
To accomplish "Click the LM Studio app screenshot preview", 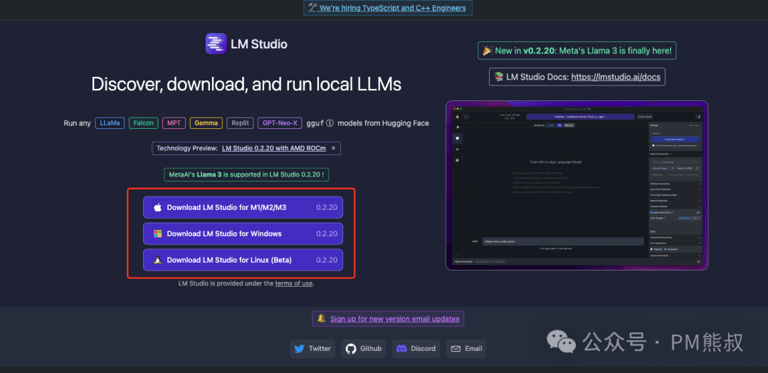I will [577, 186].
